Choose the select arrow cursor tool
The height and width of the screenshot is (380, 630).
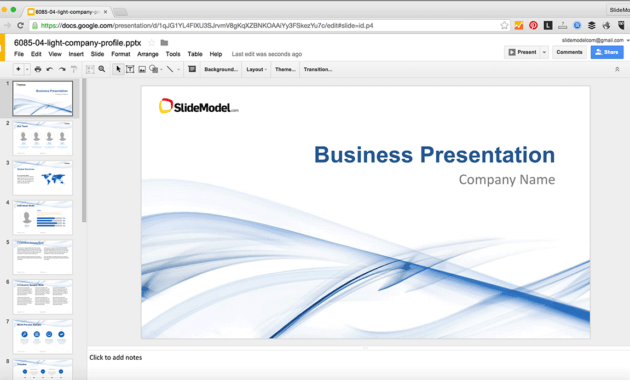pyautogui.click(x=118, y=69)
